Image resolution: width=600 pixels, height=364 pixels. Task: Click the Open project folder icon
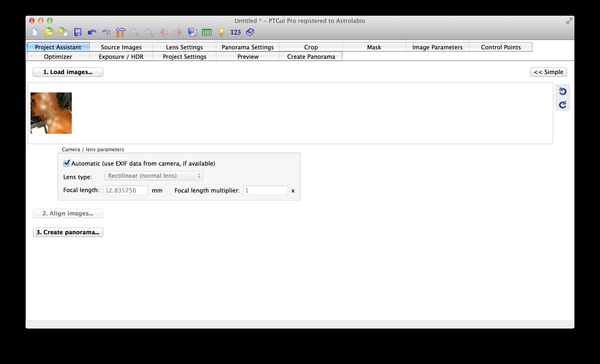click(x=49, y=32)
